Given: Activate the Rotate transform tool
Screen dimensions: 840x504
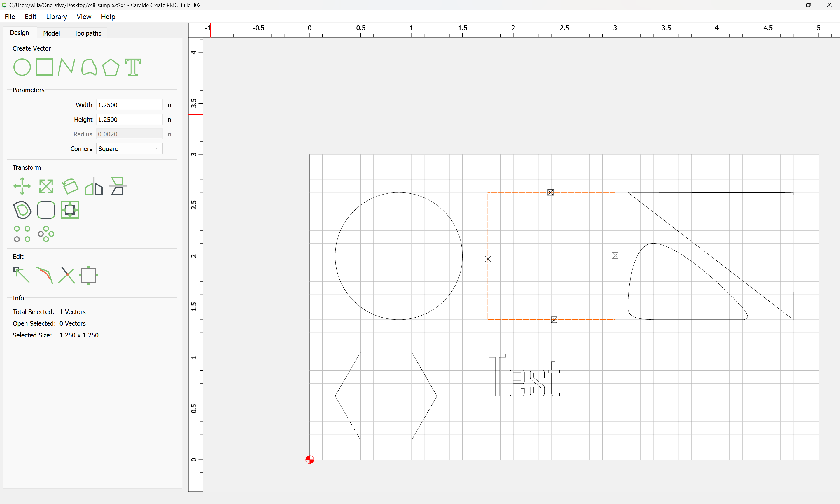Looking at the screenshot, I should 70,186.
